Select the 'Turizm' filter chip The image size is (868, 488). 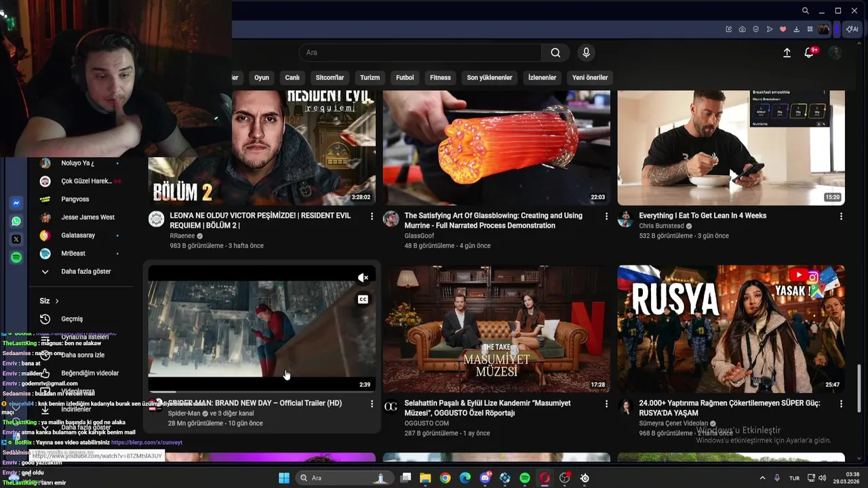click(370, 77)
